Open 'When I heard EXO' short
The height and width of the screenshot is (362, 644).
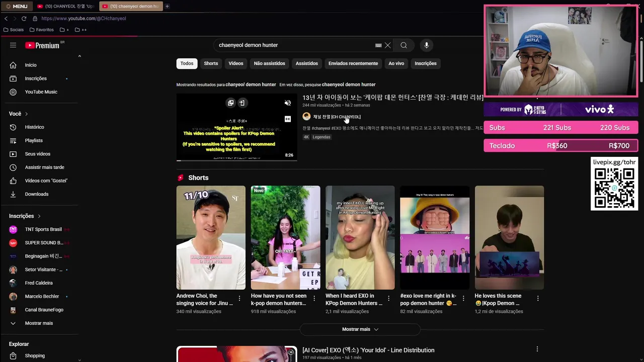coord(360,238)
